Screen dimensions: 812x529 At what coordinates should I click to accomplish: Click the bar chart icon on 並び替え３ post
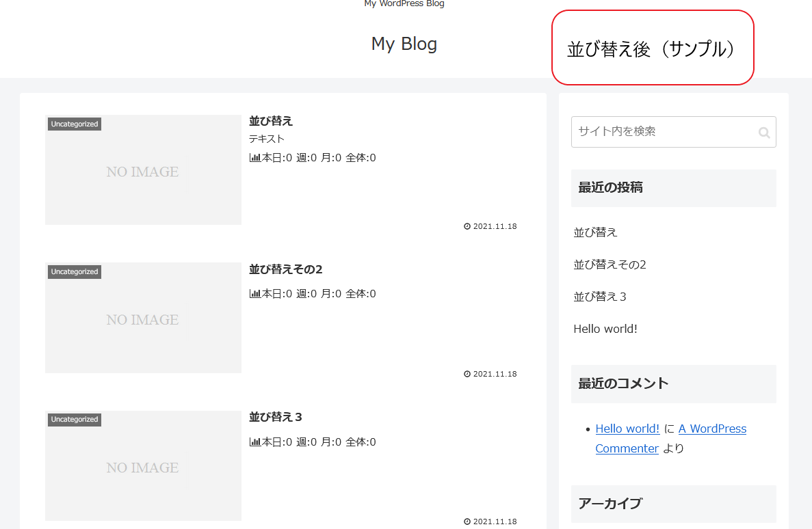point(255,442)
